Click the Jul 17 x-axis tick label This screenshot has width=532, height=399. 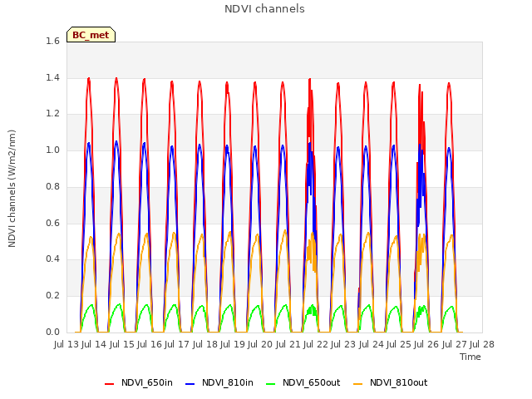click(177, 344)
